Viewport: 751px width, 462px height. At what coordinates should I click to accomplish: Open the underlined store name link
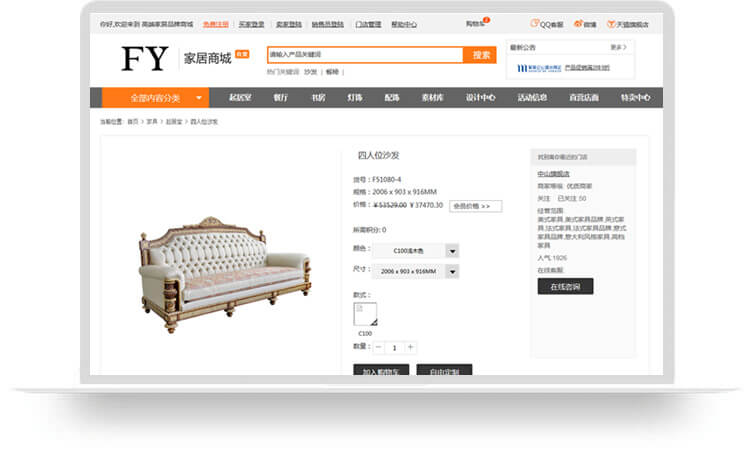pos(553,174)
